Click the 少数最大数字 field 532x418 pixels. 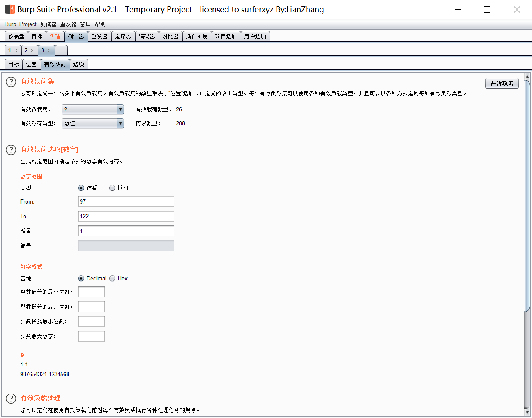[91, 337]
